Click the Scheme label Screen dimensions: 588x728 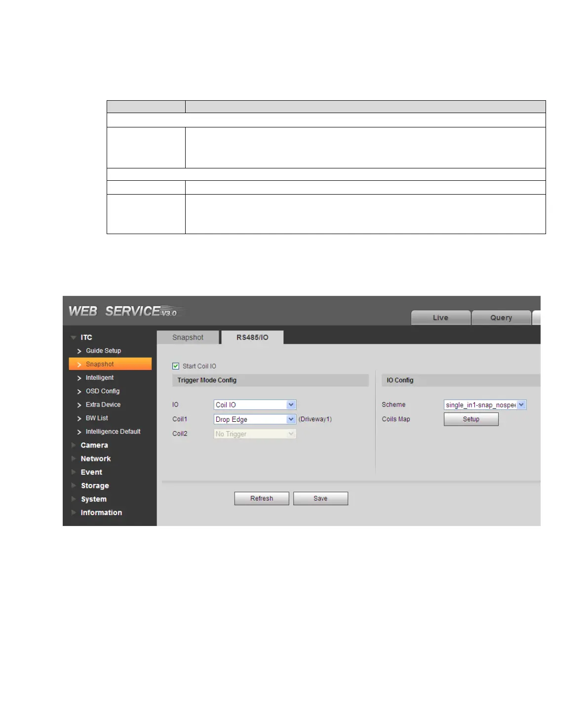pos(393,404)
